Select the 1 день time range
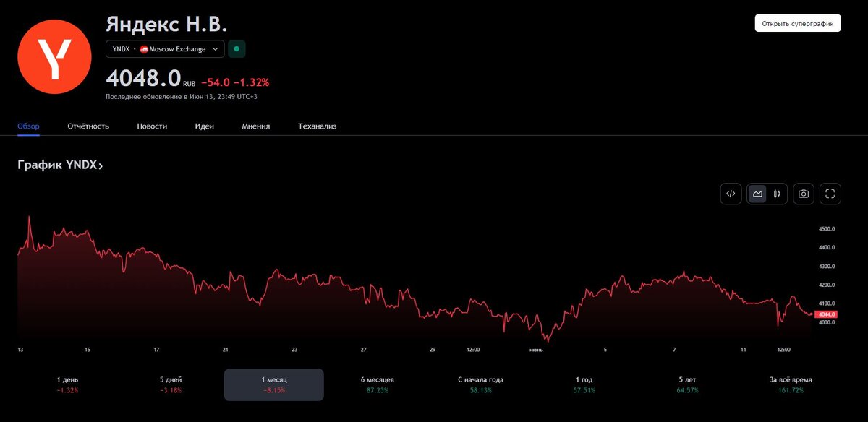 (68, 384)
